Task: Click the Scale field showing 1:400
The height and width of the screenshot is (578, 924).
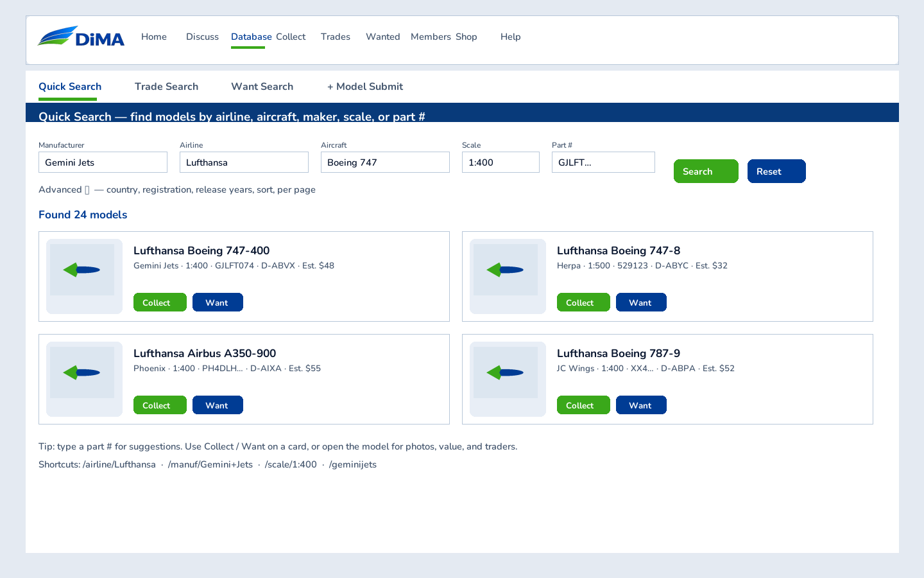Action: click(x=501, y=162)
